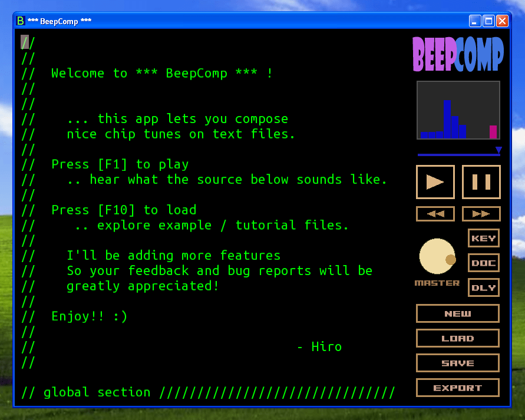
Task: Click the audio level meter display
Action: pyautogui.click(x=458, y=111)
